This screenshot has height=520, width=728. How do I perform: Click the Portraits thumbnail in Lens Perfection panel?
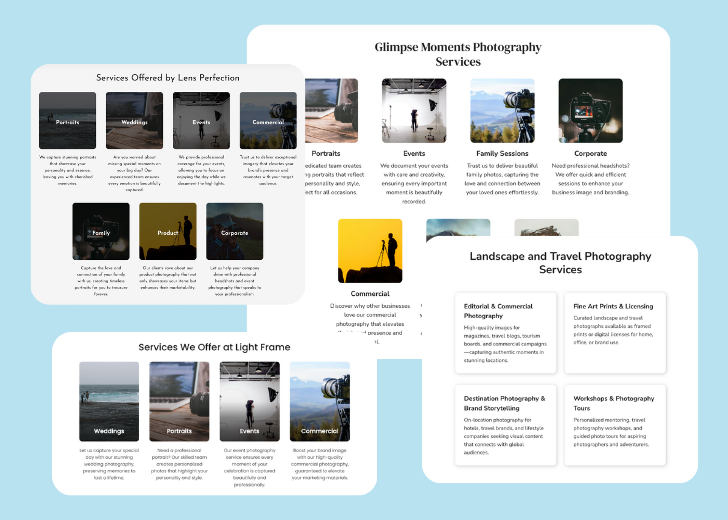pyautogui.click(x=67, y=120)
